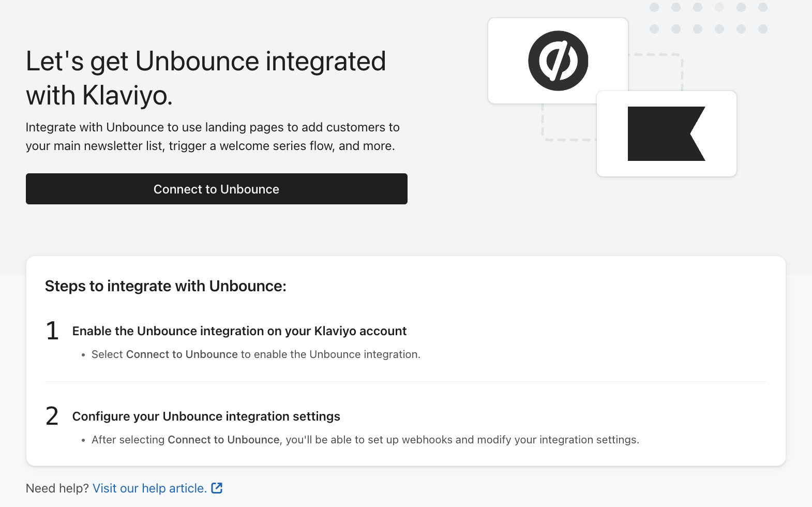
Task: Click bold Connect to Unbounce text in step 2
Action: (x=223, y=440)
